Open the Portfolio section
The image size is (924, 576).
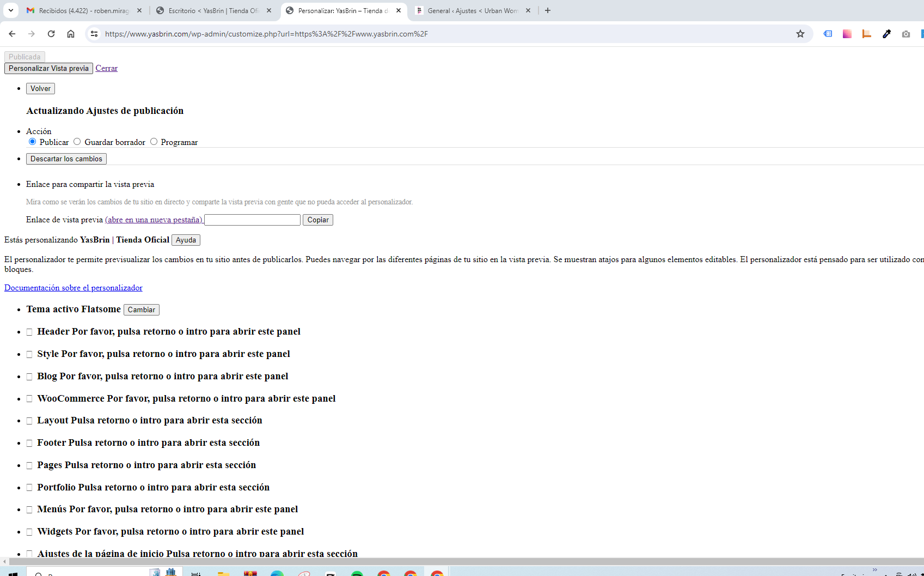(153, 487)
